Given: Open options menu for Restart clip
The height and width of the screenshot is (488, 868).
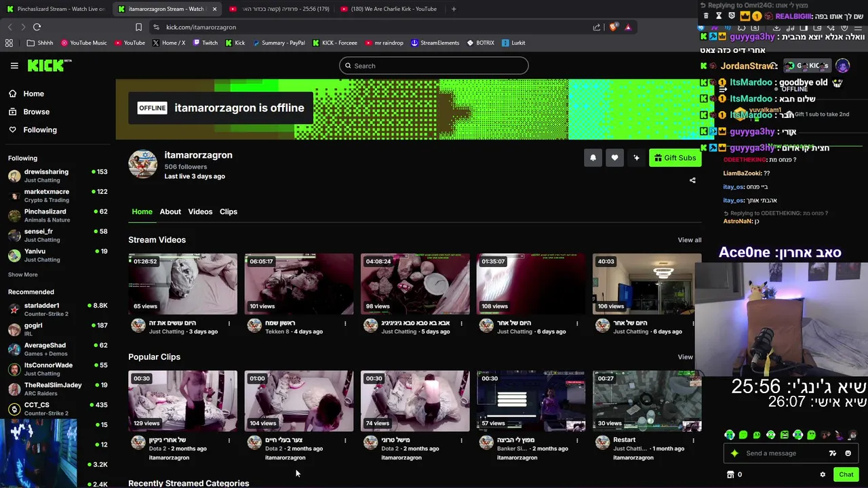Looking at the screenshot, I should (693, 441).
